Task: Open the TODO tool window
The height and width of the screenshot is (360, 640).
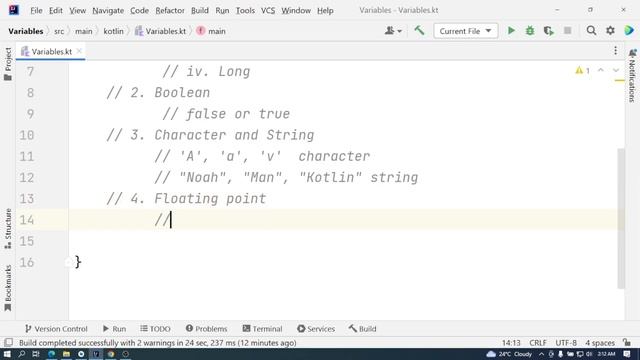Action: 155,329
